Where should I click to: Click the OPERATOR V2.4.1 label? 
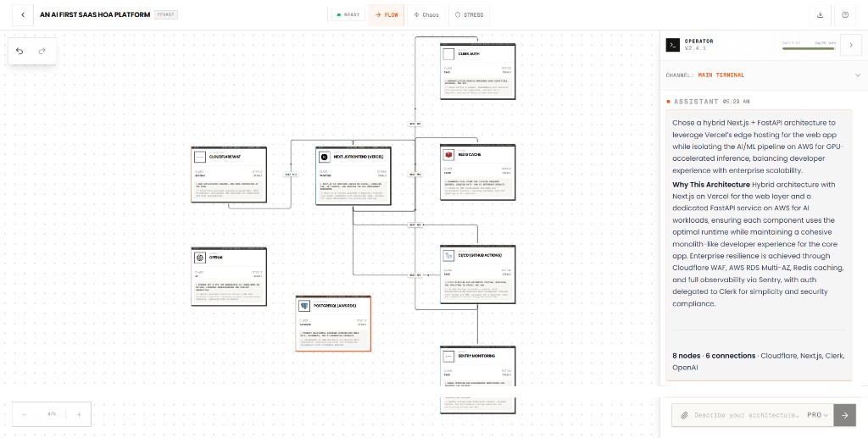click(699, 45)
